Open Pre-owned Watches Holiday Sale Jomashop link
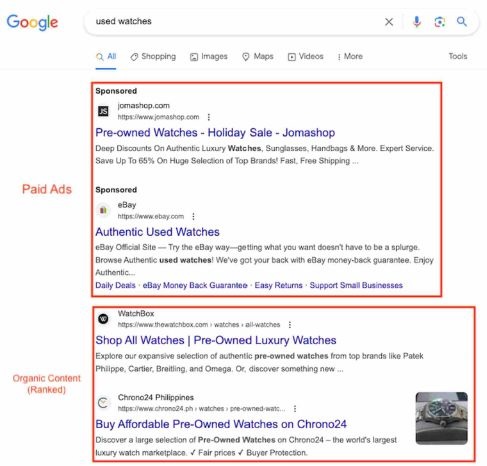This screenshot has width=487, height=466. pyautogui.click(x=215, y=133)
